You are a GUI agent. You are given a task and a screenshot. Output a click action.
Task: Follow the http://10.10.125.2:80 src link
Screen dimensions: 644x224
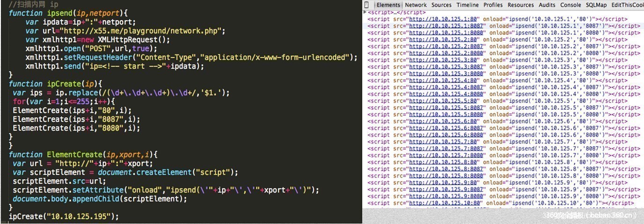coord(443,40)
